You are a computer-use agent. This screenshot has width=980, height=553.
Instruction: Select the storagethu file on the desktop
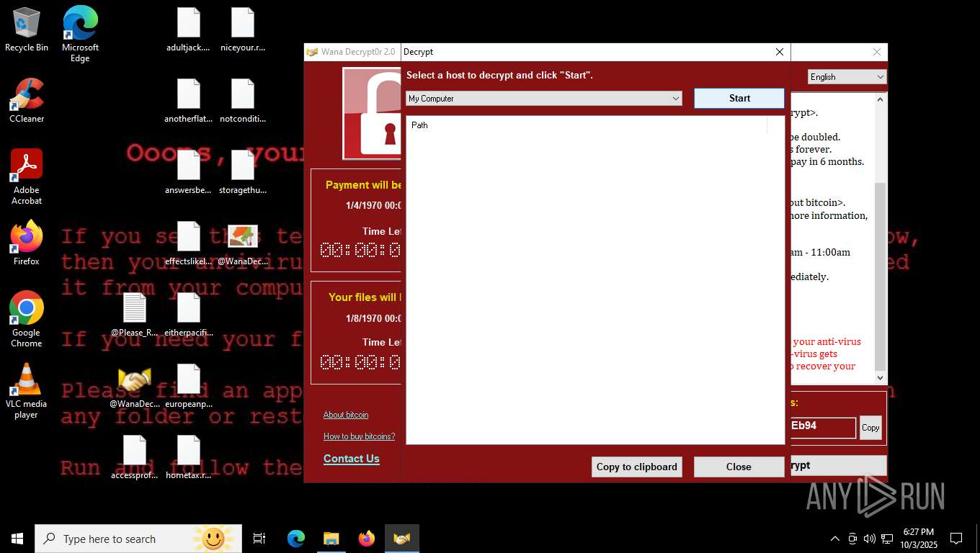pyautogui.click(x=243, y=173)
